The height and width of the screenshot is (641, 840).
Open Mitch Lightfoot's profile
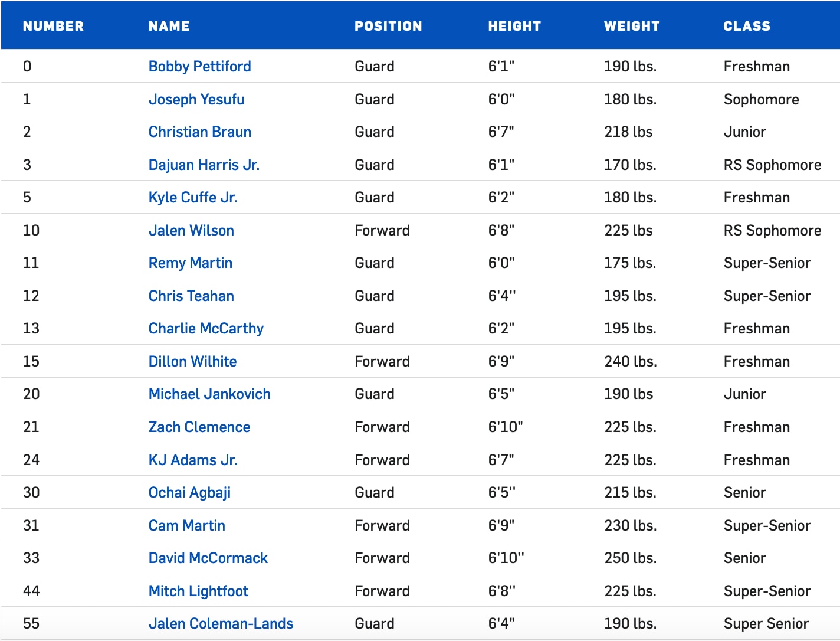198,591
